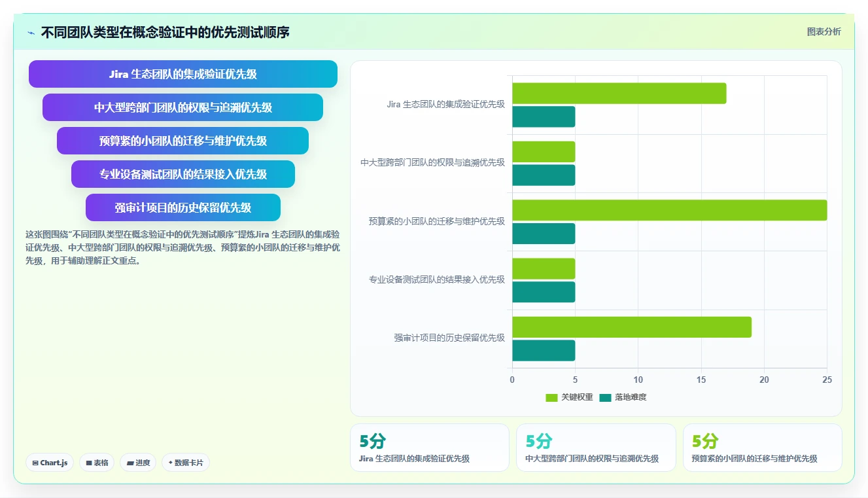Select the 预算紧的小团队的迁移与维护优先级 funnel bar
868x498 pixels.
(x=183, y=141)
